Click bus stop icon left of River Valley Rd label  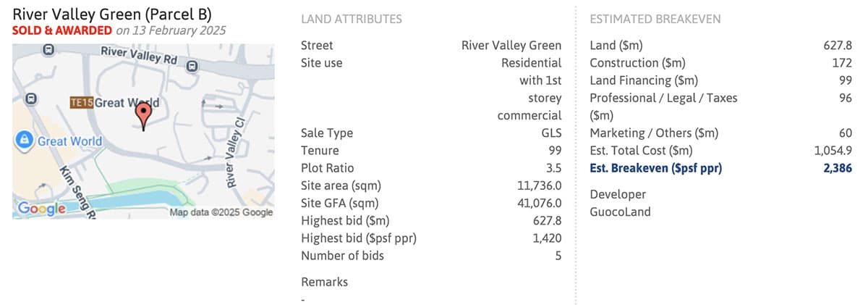pyautogui.click(x=48, y=50)
